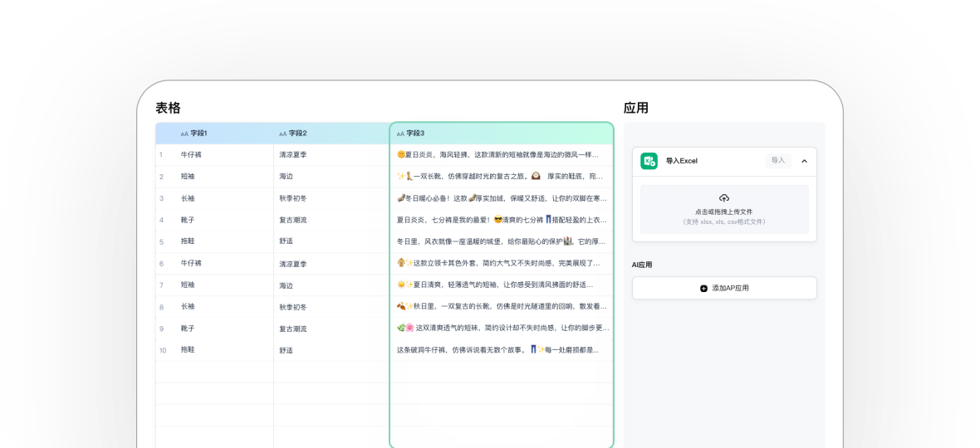
Task: Click the 字段3 cell starting with 冬日里，风衣
Action: (x=501, y=241)
